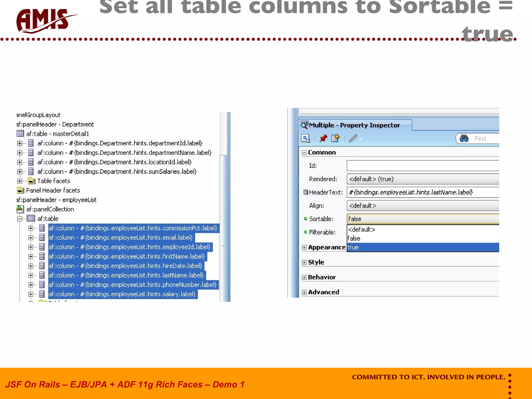Click the binoculars Find icon
Image resolution: width=532 pixels, height=399 pixels.
[x=464, y=138]
